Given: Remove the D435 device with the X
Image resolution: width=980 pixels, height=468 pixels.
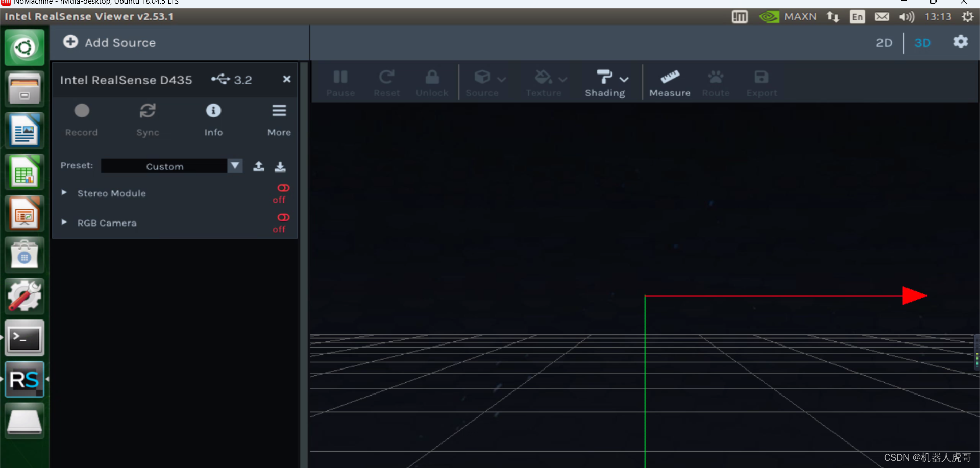Looking at the screenshot, I should coord(287,79).
